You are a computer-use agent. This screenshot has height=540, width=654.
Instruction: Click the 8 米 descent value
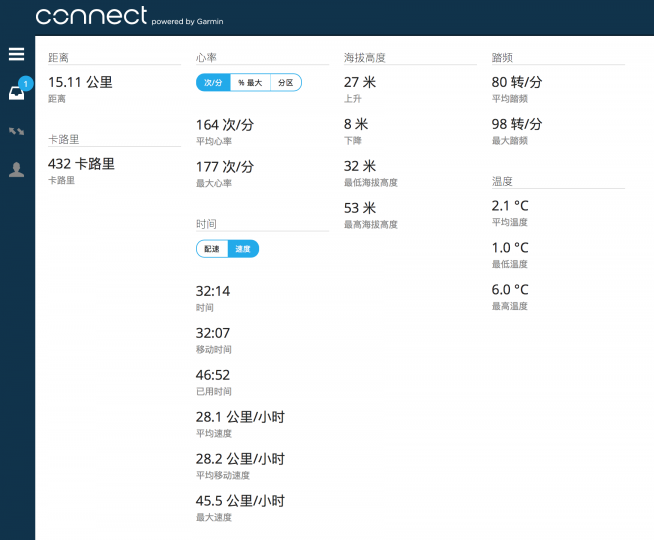pos(356,124)
